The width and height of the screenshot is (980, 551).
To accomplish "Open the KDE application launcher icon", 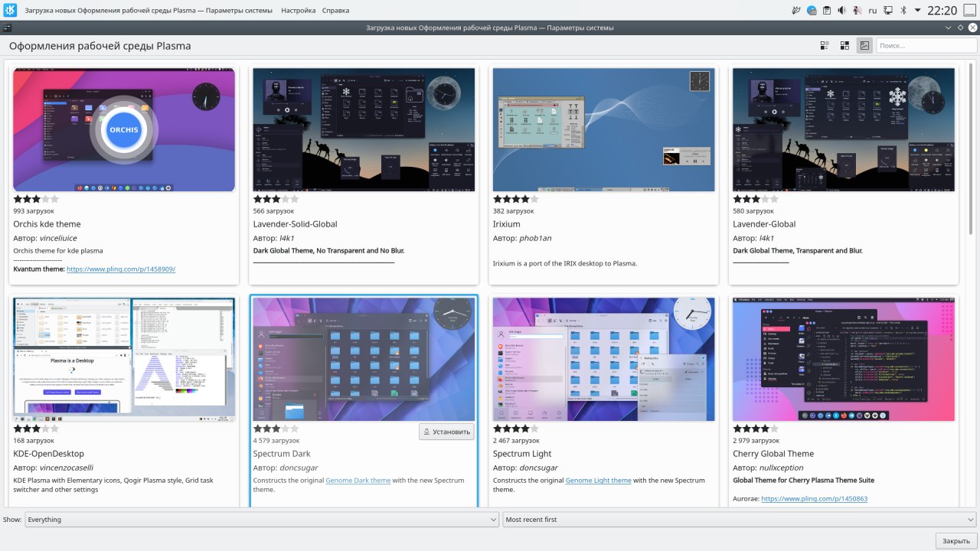I will [11, 10].
